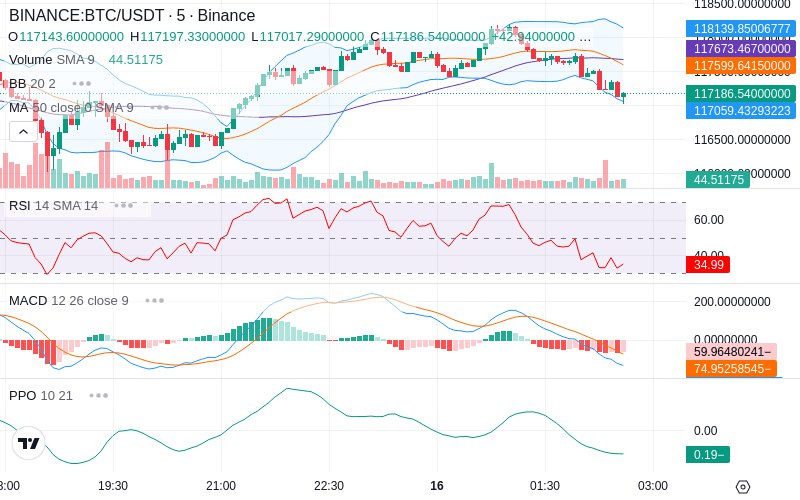Collapse the indicator legend with the chevron button
Viewport: 800px width, 500px height.
pyautogui.click(x=23, y=132)
